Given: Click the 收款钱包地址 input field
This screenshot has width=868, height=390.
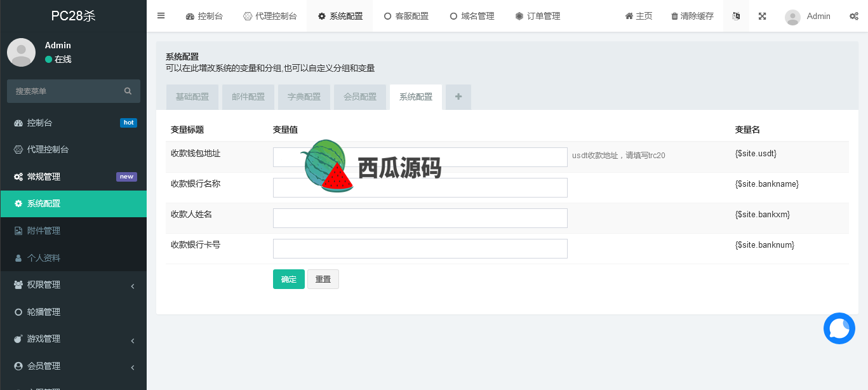Looking at the screenshot, I should [420, 158].
